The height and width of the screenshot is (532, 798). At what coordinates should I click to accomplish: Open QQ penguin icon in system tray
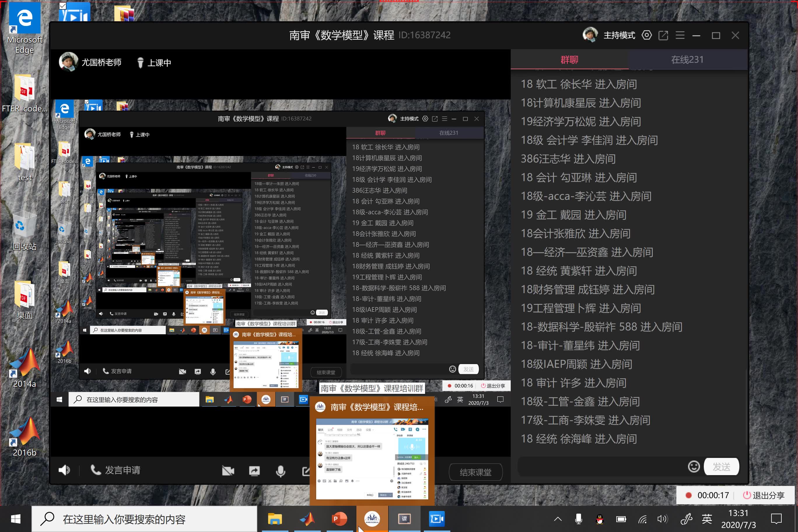[600, 519]
